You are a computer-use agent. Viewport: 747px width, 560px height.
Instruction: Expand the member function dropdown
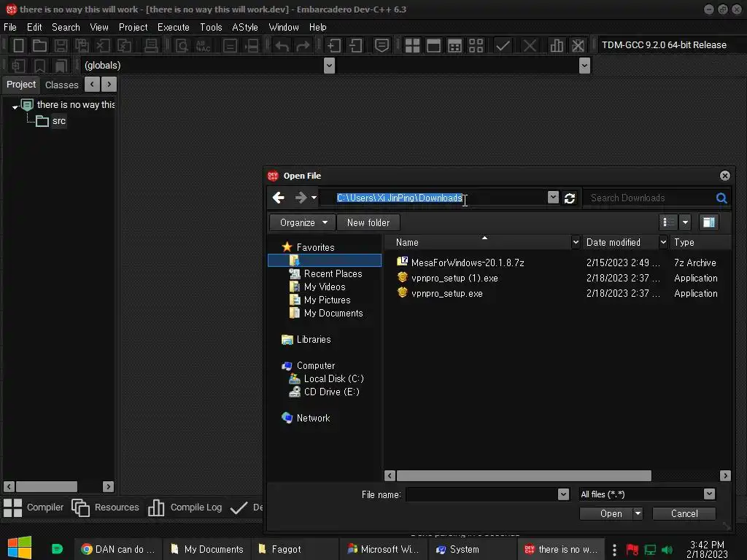click(584, 66)
